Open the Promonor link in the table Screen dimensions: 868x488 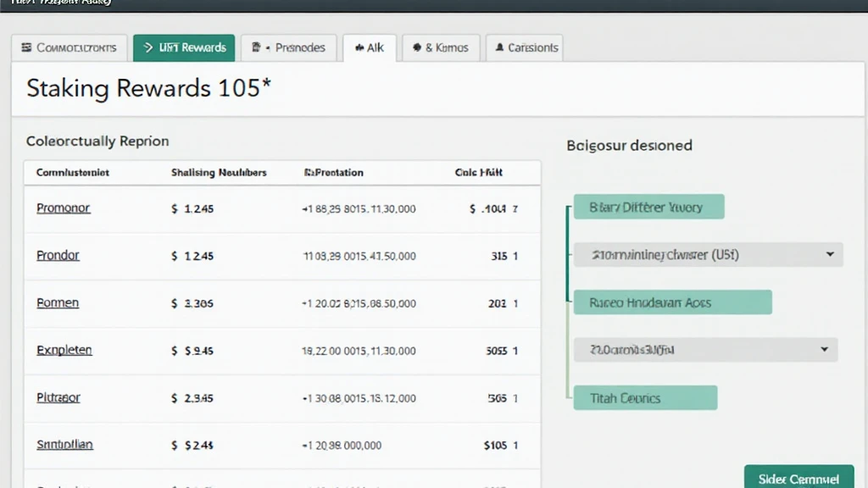[63, 208]
